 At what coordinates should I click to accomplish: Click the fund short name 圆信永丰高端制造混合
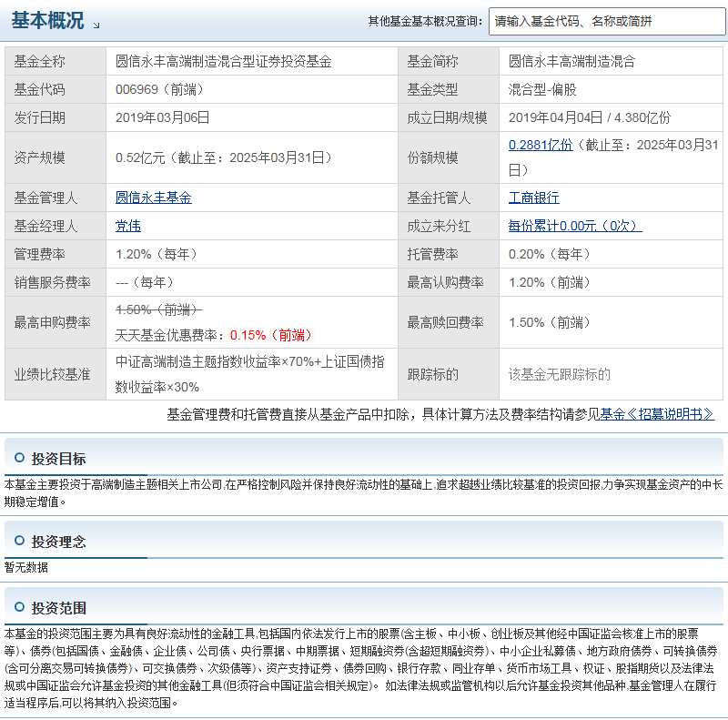click(x=571, y=61)
